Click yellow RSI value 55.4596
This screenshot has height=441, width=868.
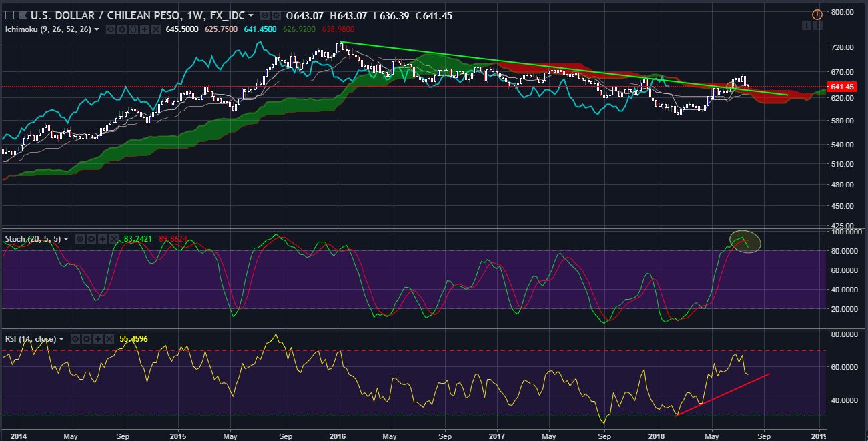tap(133, 339)
